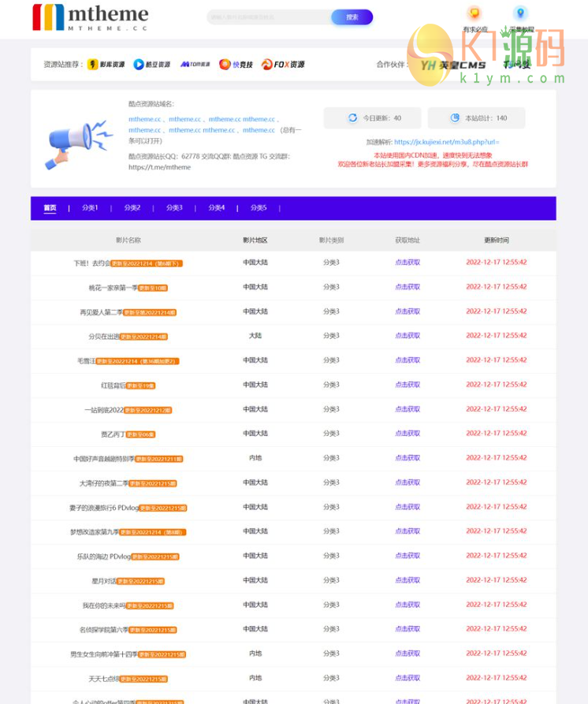Open the 下班!去约会 title
This screenshot has height=704, width=588.
point(92,263)
